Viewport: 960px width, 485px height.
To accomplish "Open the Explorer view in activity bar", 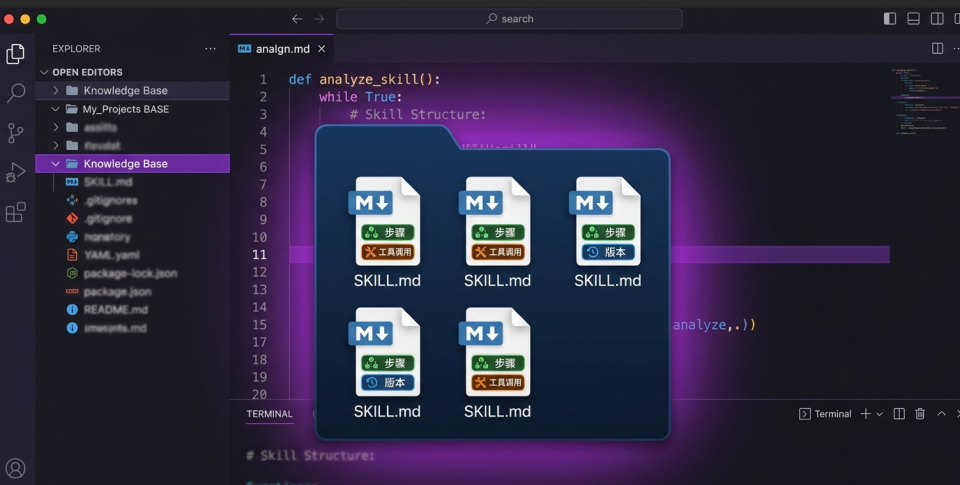I will click(15, 54).
